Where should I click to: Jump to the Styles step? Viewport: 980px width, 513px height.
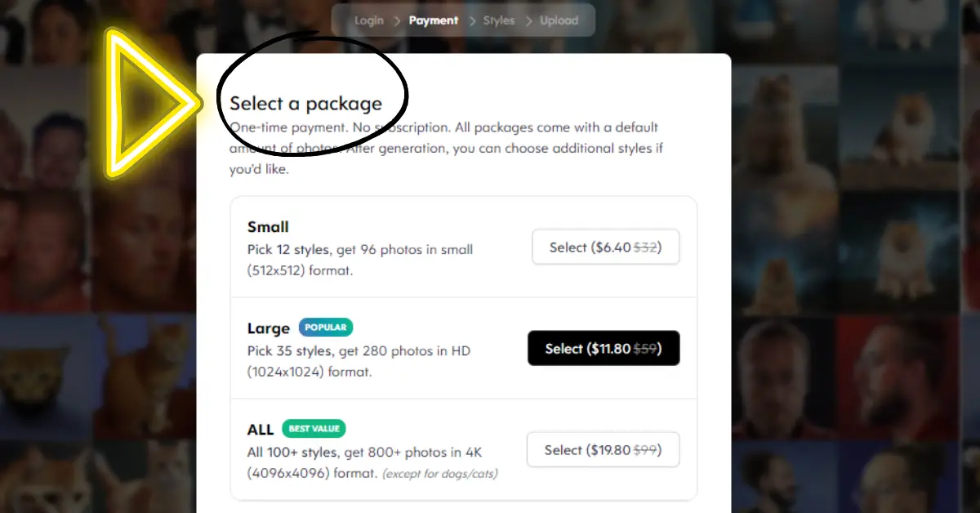point(498,20)
